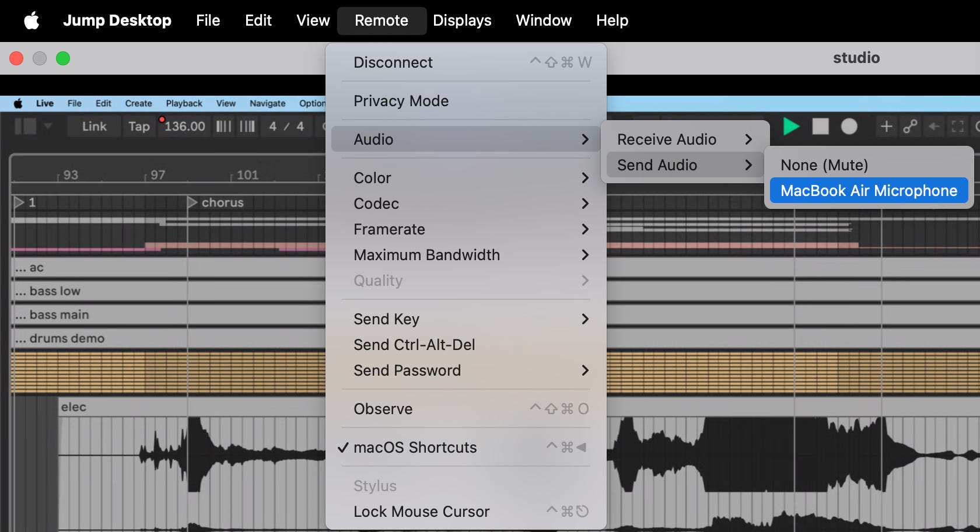
Task: Open Jump Desktop File menu
Action: 208,21
